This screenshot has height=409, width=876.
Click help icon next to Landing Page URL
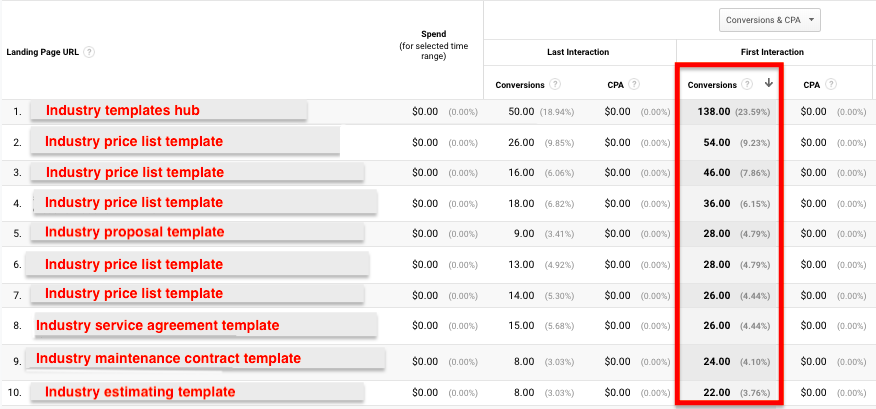tap(89, 52)
